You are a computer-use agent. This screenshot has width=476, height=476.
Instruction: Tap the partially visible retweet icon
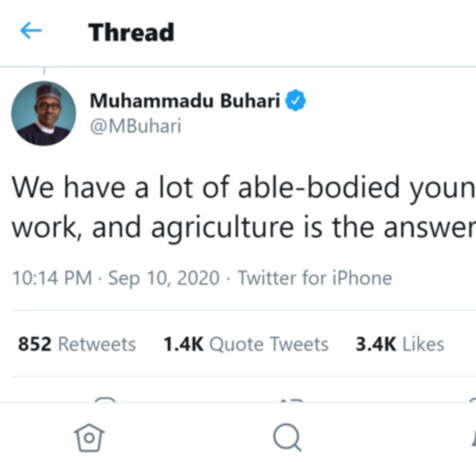point(289,400)
